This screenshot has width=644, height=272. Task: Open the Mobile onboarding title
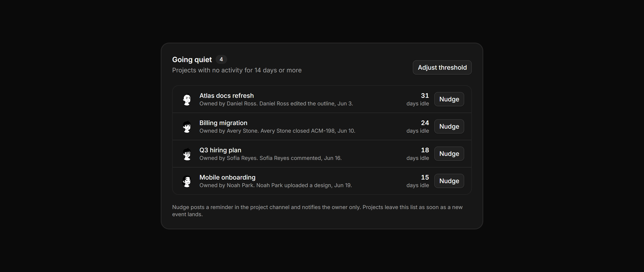227,177
